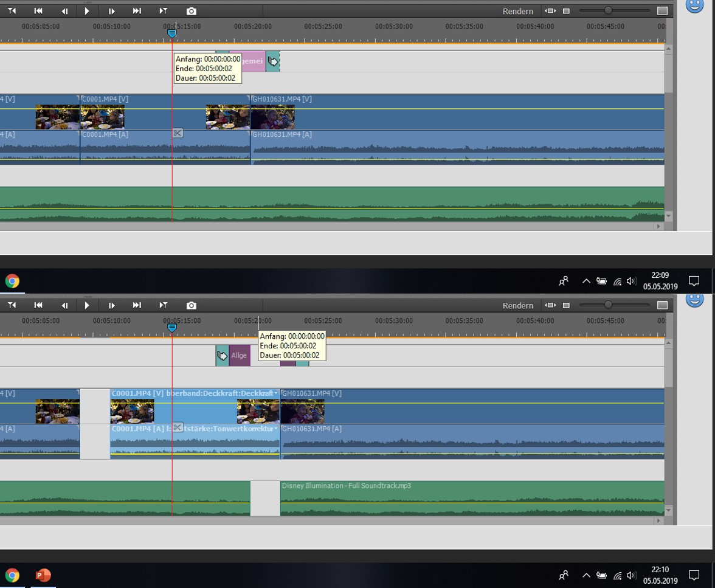715x588 pixels.
Task: Select the C0001.MP4 [V] clip in upper timeline
Action: [165, 112]
